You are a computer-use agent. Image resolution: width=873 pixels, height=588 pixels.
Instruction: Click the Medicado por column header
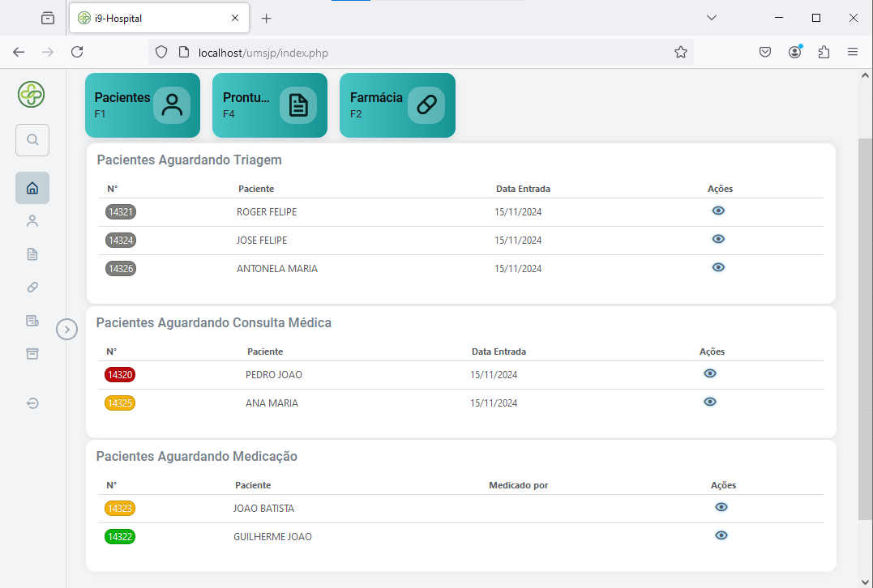pyautogui.click(x=518, y=485)
